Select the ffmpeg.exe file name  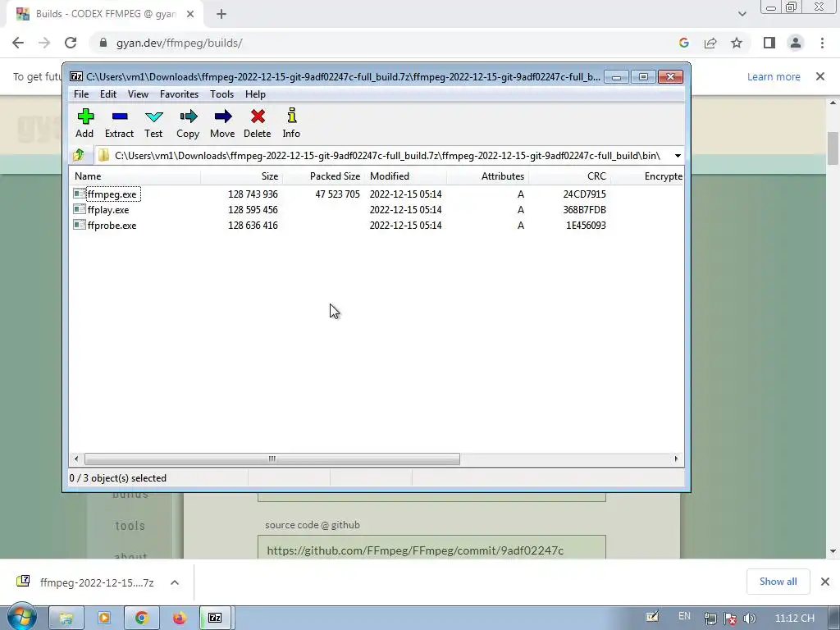click(x=112, y=194)
